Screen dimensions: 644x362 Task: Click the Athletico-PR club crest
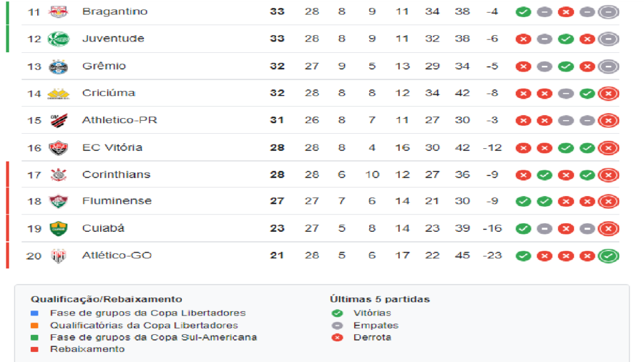(x=58, y=121)
